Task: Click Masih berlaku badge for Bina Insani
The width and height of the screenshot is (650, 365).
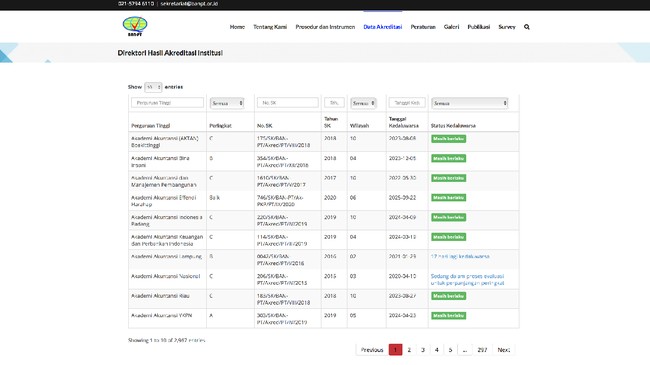Action: [449, 158]
